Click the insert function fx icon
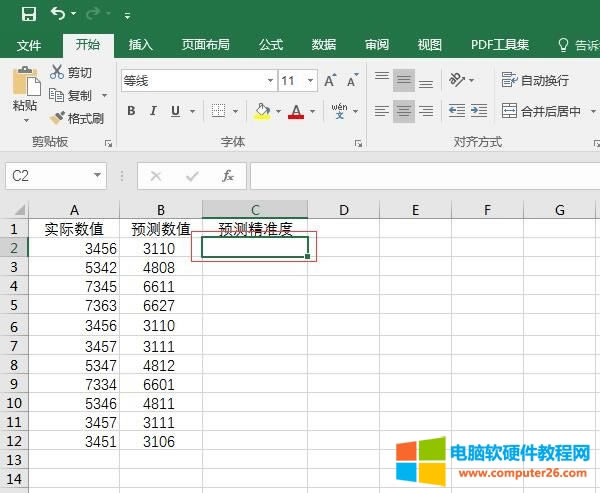The height and width of the screenshot is (493, 600). pyautogui.click(x=228, y=176)
